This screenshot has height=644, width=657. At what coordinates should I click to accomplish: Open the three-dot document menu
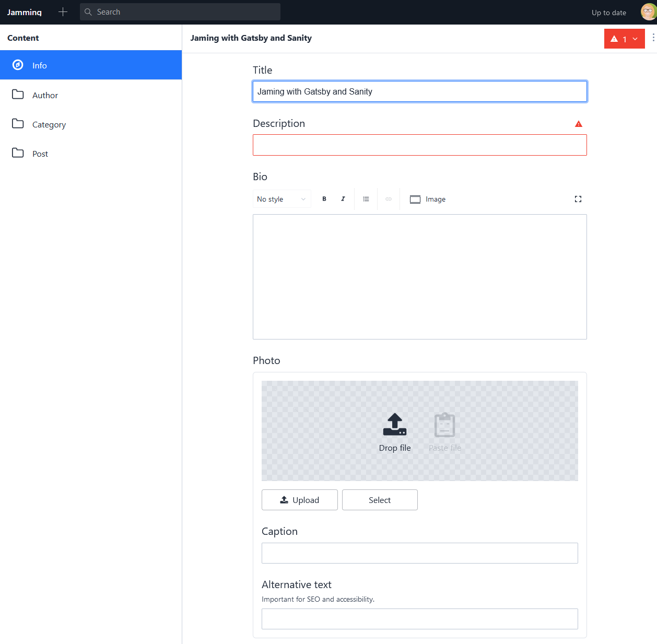(653, 38)
